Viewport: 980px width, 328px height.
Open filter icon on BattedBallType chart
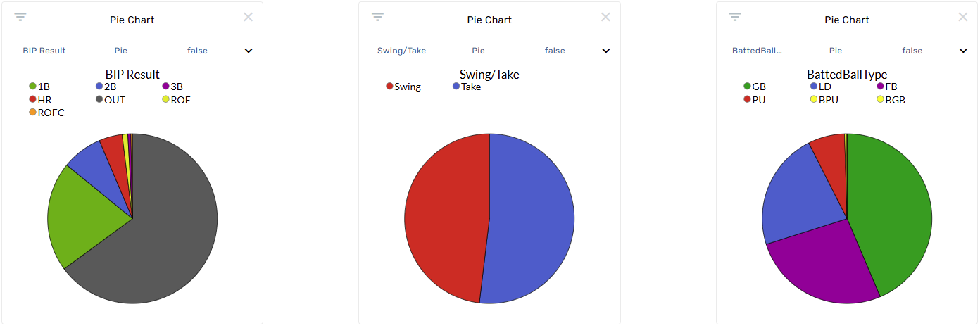coord(736,17)
